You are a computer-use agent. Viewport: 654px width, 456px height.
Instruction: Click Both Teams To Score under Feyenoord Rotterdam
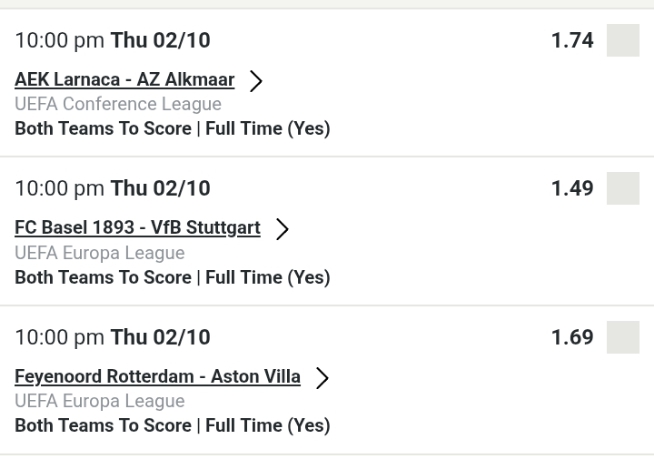coord(172,423)
